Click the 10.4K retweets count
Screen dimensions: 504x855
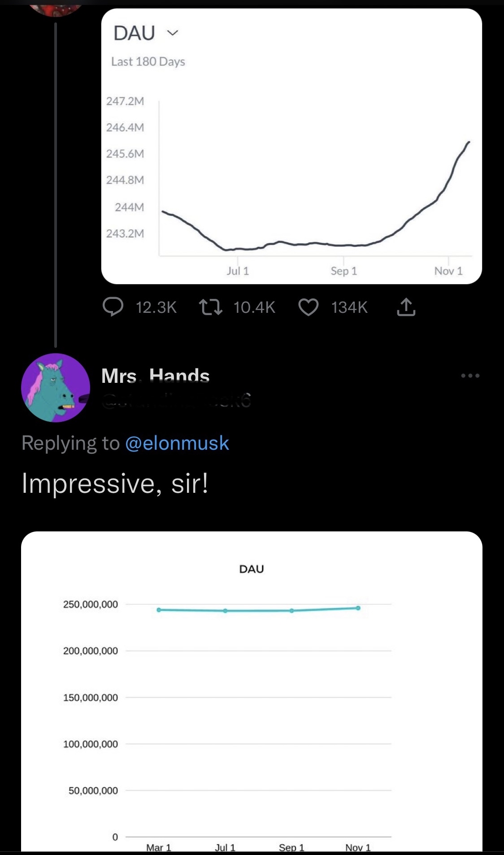pos(254,307)
